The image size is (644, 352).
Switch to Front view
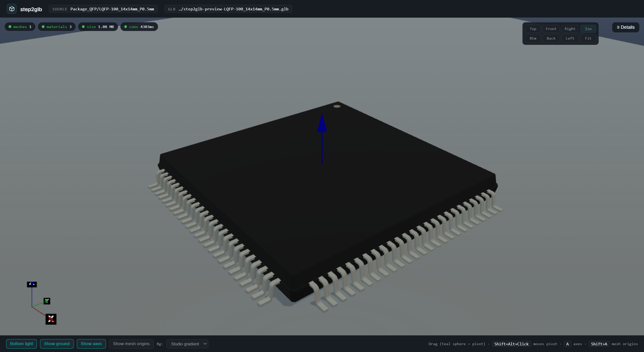click(x=551, y=29)
